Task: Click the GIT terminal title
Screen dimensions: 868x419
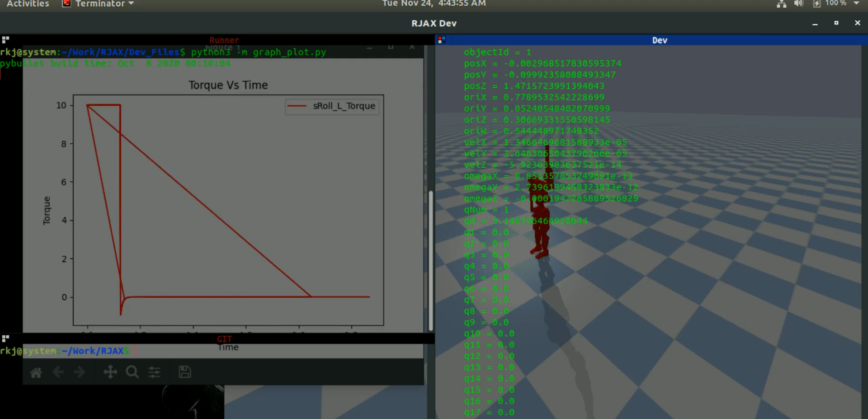Action: (224, 339)
